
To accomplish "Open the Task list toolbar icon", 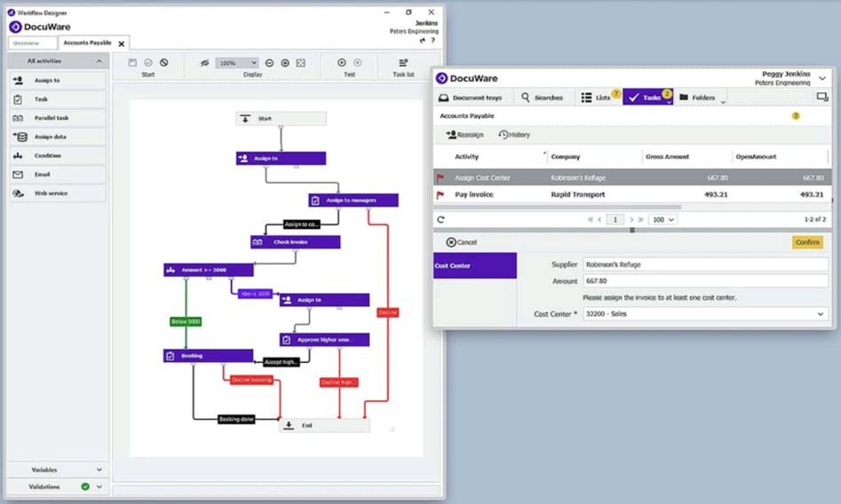I will [403, 63].
